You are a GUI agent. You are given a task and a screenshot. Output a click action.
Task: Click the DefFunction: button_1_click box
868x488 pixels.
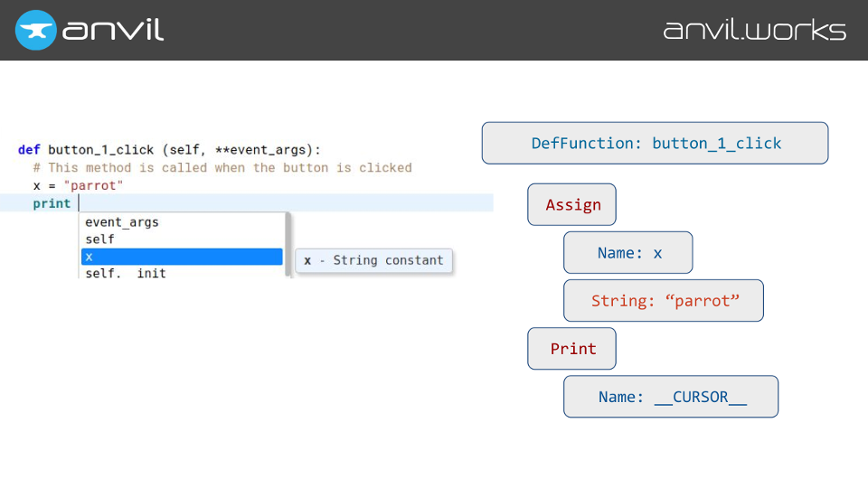tap(655, 143)
